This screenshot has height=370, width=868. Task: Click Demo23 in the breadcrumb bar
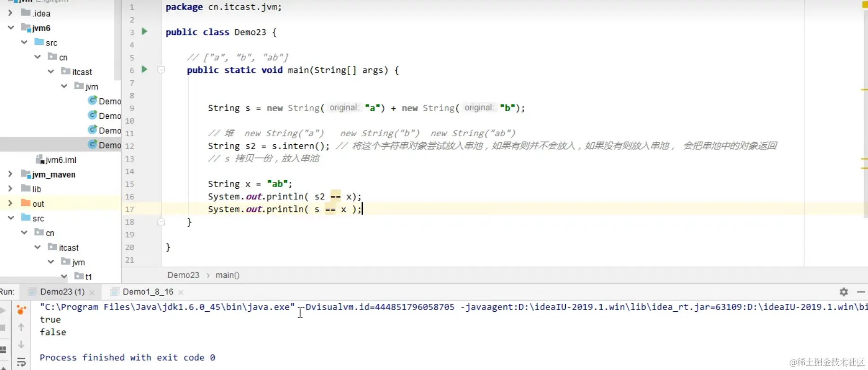point(183,275)
